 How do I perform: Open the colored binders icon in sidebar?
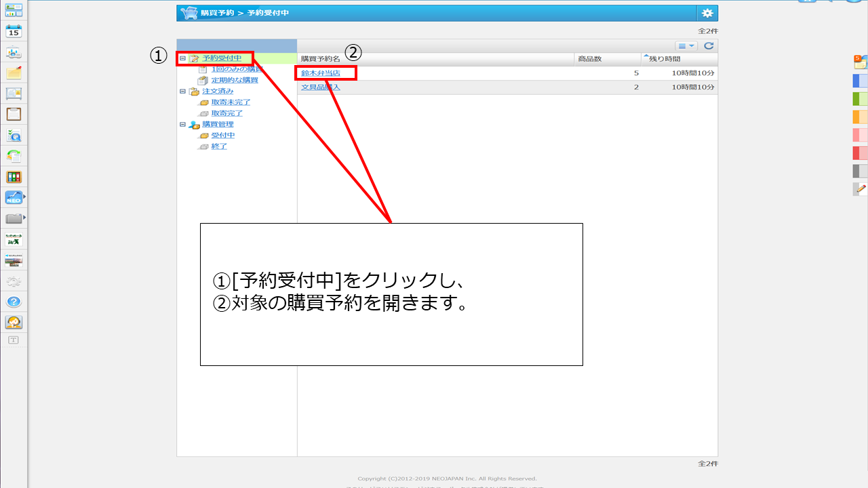point(14,177)
